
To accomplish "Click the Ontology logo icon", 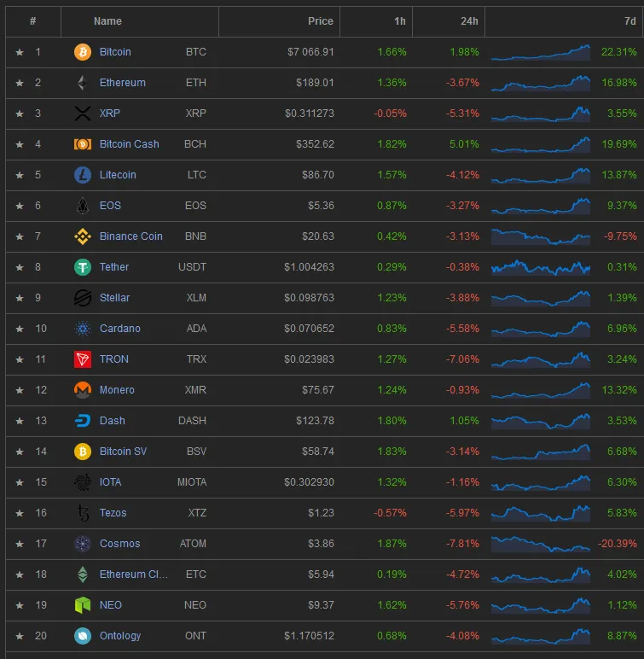I will click(x=83, y=636).
